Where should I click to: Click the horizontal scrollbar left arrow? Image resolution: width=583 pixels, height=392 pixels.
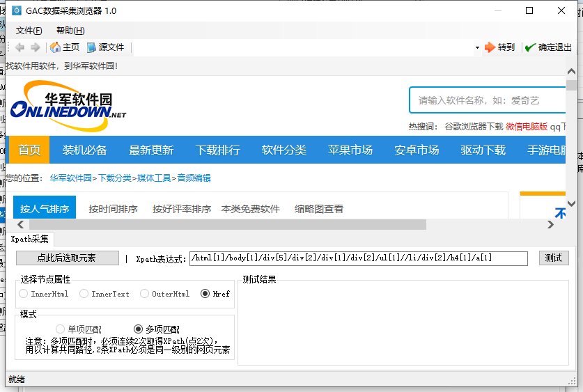coord(21,224)
